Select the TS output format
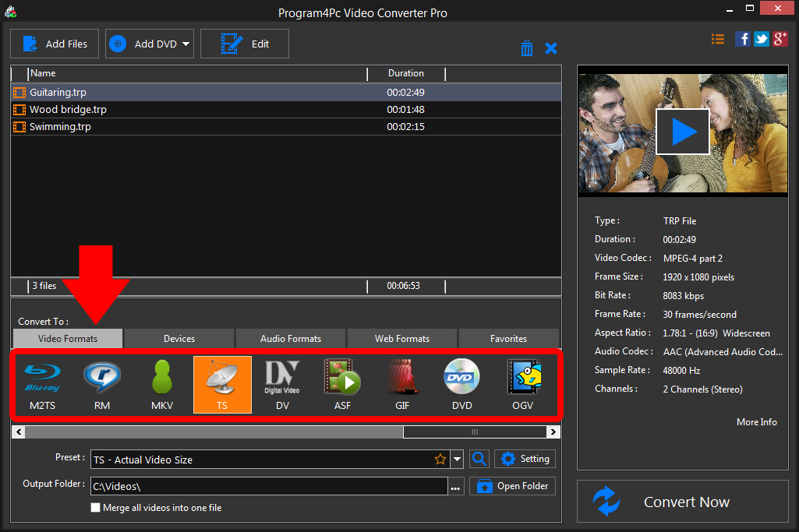 click(222, 384)
